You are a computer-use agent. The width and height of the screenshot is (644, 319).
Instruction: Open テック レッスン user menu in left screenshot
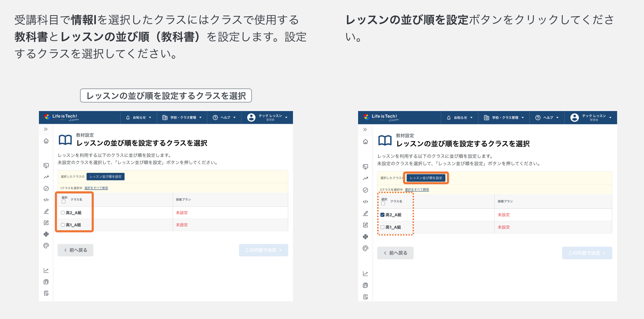pyautogui.click(x=268, y=117)
